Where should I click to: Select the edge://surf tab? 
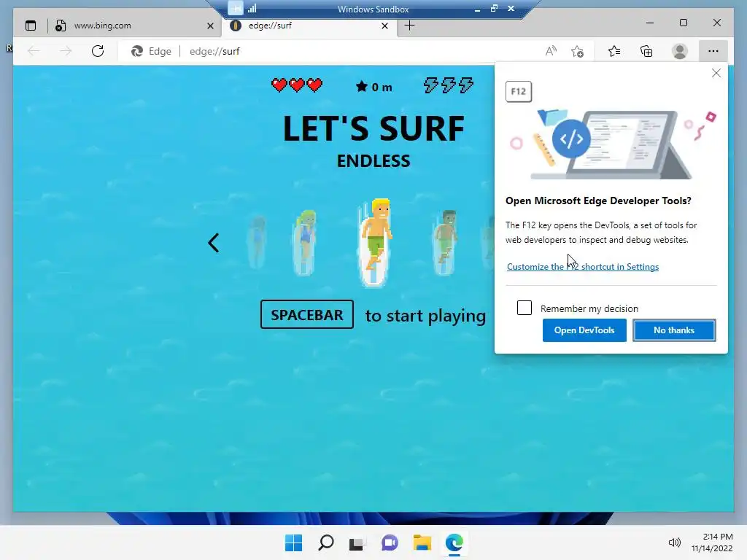(309, 26)
